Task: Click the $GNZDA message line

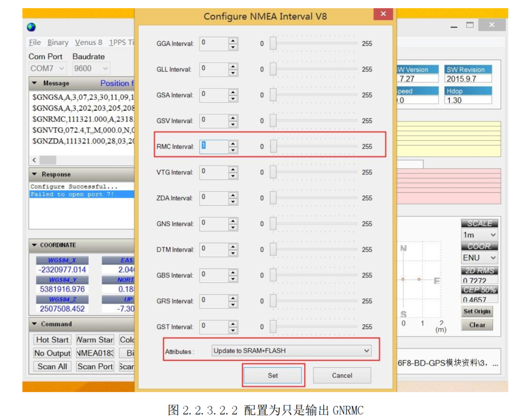Action: tap(83, 141)
